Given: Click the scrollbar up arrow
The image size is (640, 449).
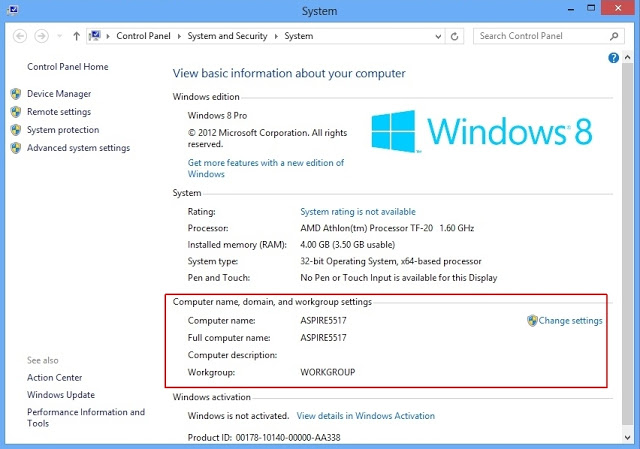Looking at the screenshot, I should pyautogui.click(x=627, y=58).
